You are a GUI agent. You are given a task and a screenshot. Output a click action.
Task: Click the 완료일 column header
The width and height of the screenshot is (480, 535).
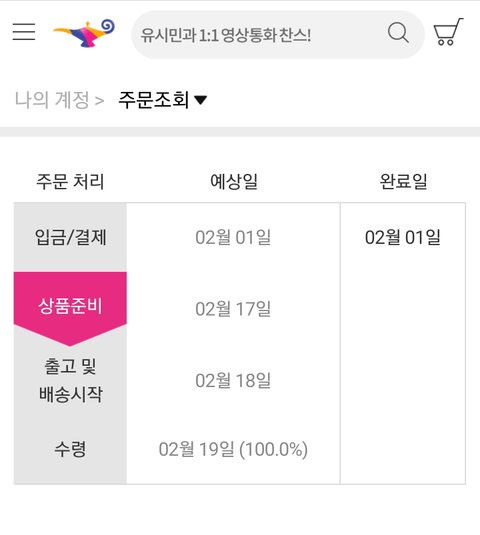point(403,181)
